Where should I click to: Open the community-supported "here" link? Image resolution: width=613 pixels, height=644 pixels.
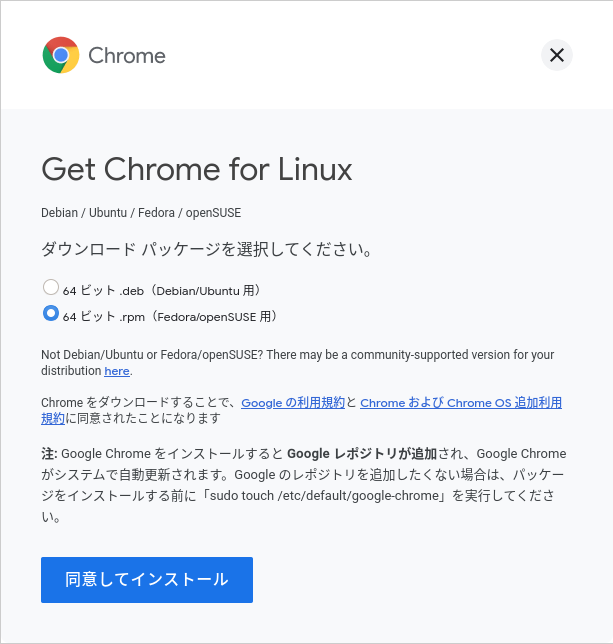pyautogui.click(x=117, y=371)
